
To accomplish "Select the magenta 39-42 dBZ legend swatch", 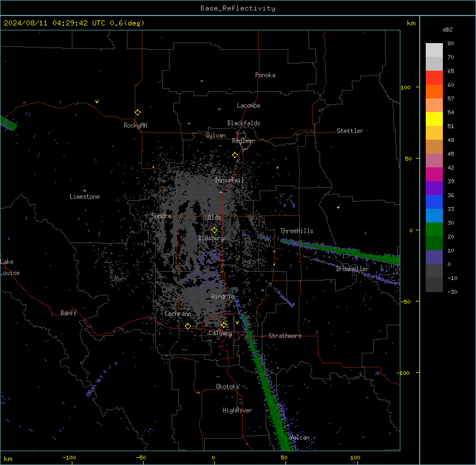I will point(434,174).
